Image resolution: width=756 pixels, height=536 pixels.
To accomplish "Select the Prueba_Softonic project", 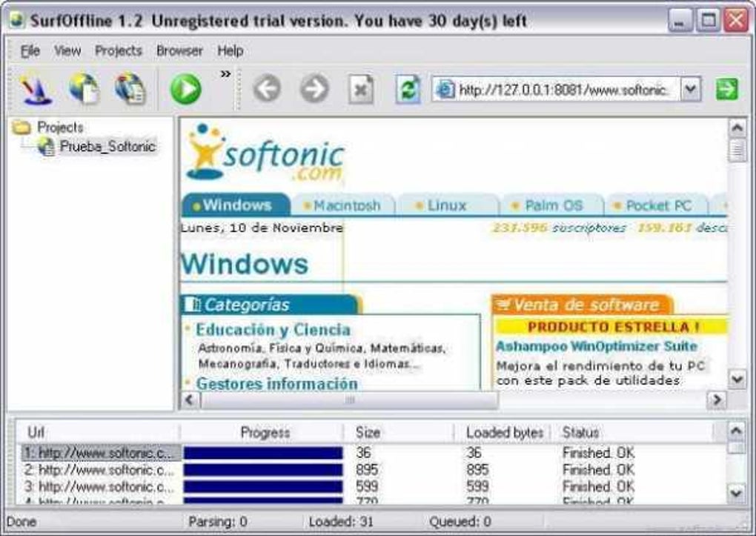I will (107, 146).
